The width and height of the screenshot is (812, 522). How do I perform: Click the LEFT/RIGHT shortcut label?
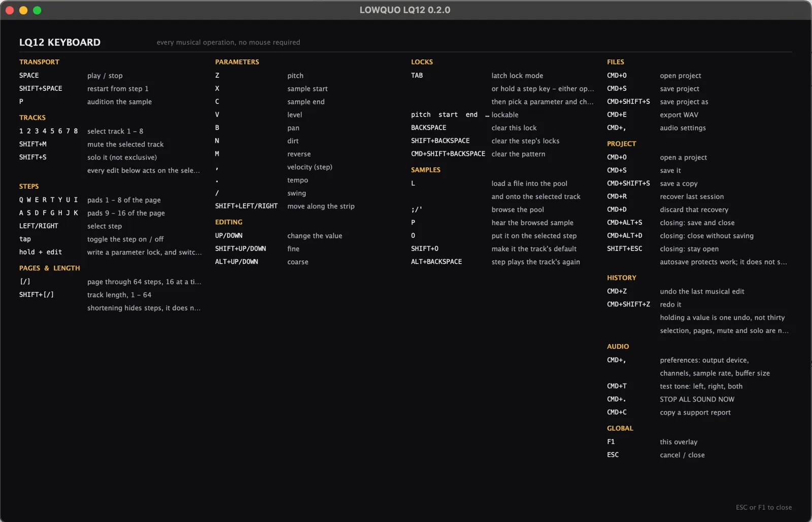(x=39, y=226)
